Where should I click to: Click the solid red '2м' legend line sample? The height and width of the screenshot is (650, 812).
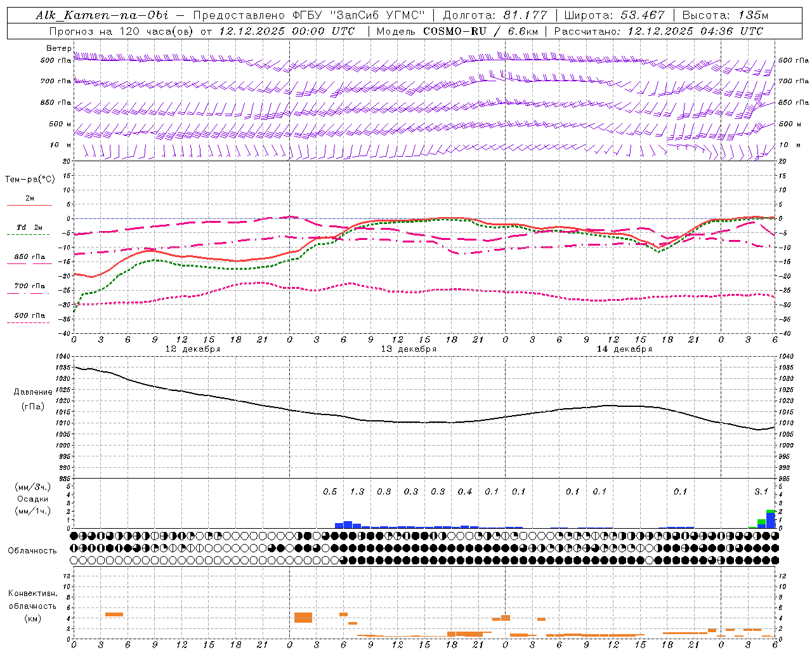tap(29, 205)
